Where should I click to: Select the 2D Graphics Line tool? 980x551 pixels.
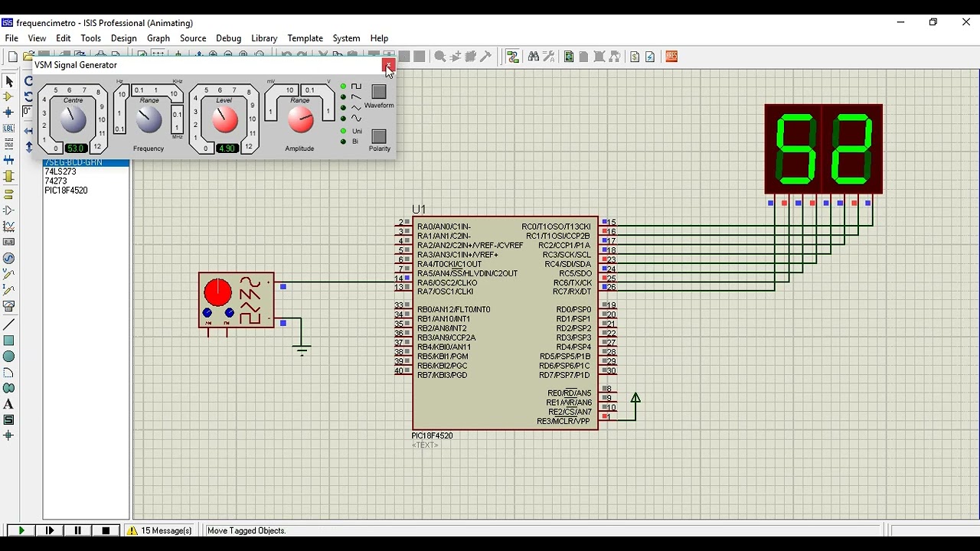point(9,324)
